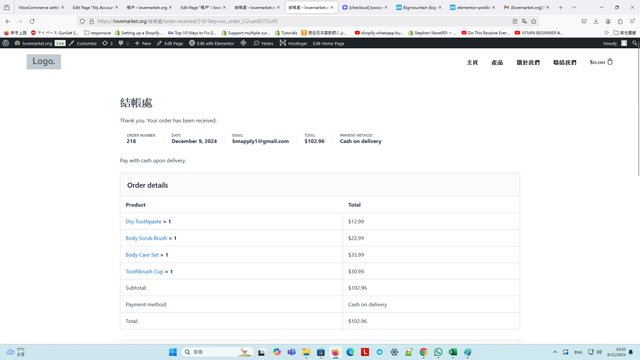Open lovemarket.org site menu in admin bar

[x=33, y=43]
